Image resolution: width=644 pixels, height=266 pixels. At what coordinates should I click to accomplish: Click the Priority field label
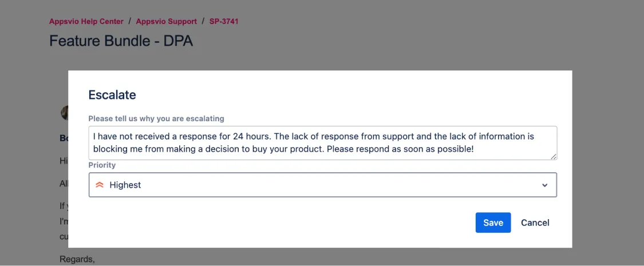tap(102, 165)
